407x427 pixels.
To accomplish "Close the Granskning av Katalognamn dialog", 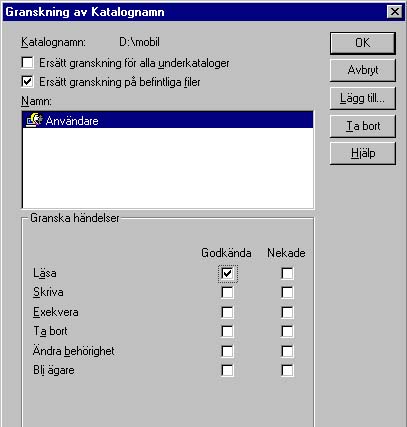I will click(395, 12).
